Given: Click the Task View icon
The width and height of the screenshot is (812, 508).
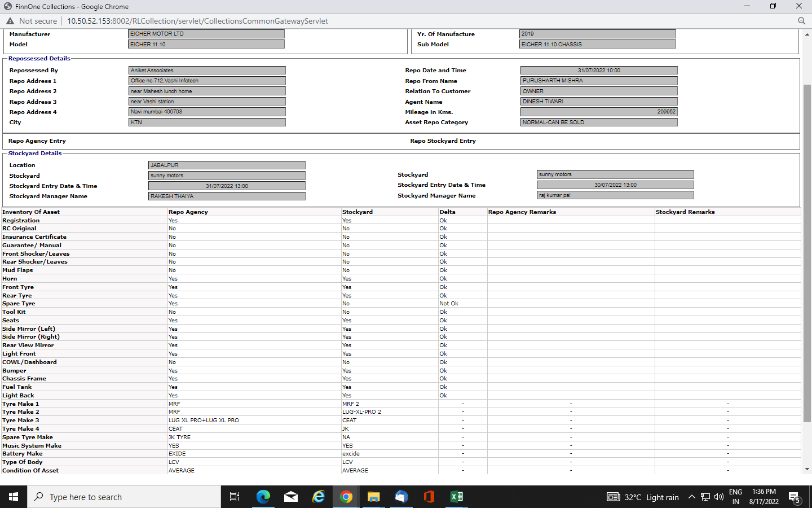Looking at the screenshot, I should pos(235,497).
